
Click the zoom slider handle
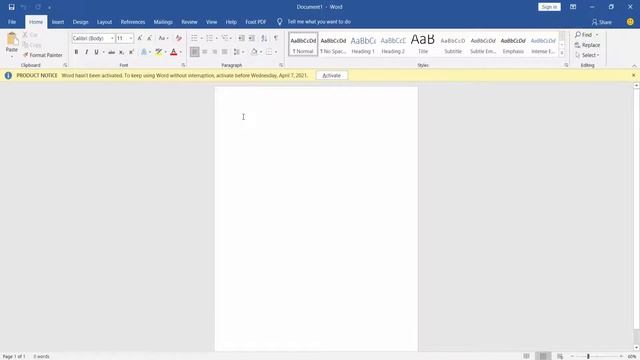click(x=588, y=356)
